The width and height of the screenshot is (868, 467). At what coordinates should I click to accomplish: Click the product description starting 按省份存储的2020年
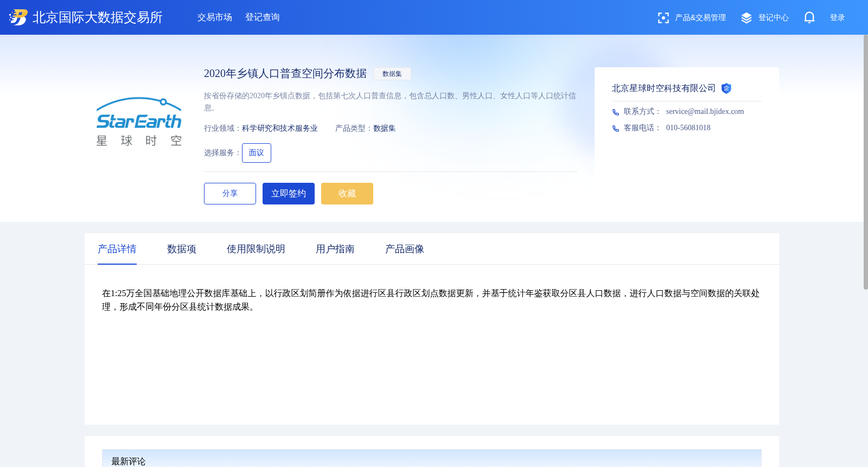(390, 101)
